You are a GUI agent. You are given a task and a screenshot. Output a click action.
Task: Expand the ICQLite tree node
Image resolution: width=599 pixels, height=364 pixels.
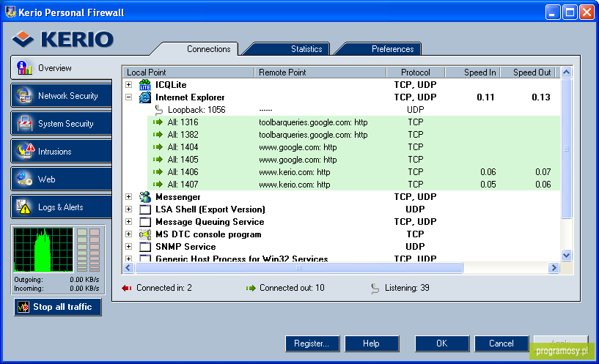(x=129, y=85)
